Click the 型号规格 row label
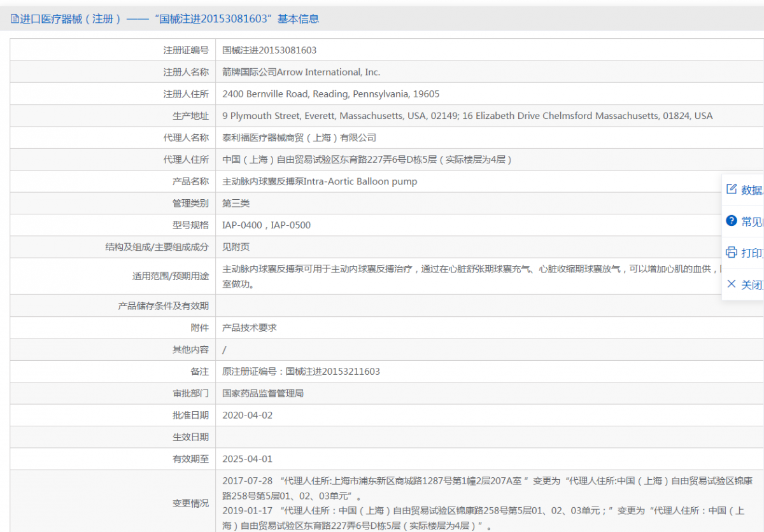The height and width of the screenshot is (532, 764). click(x=190, y=225)
